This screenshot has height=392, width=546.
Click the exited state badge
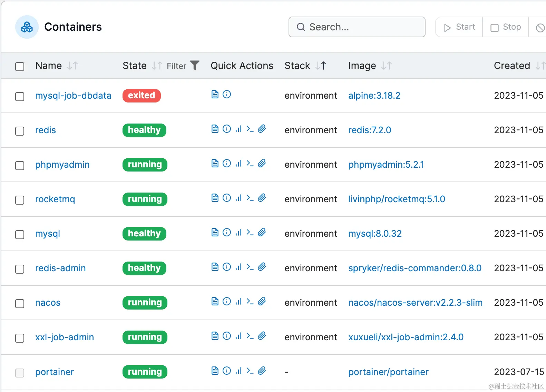[142, 96]
